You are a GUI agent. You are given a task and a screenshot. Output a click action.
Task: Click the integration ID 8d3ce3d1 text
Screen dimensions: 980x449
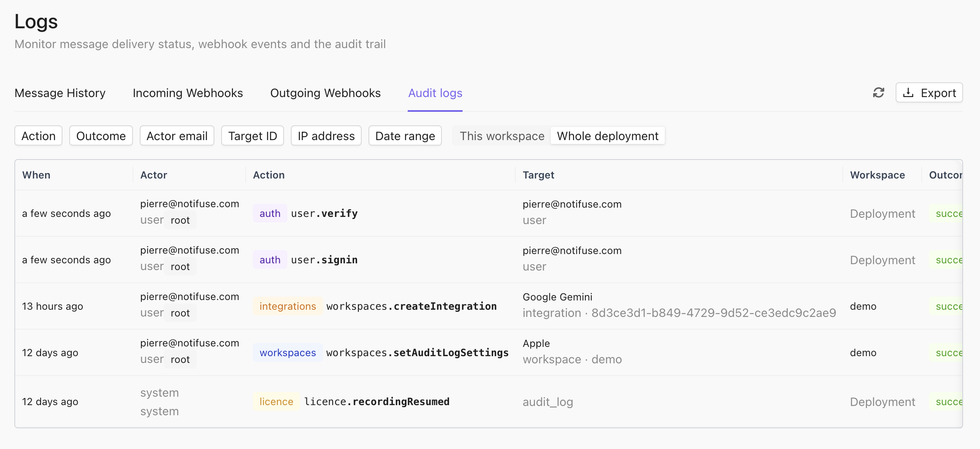[x=714, y=313]
